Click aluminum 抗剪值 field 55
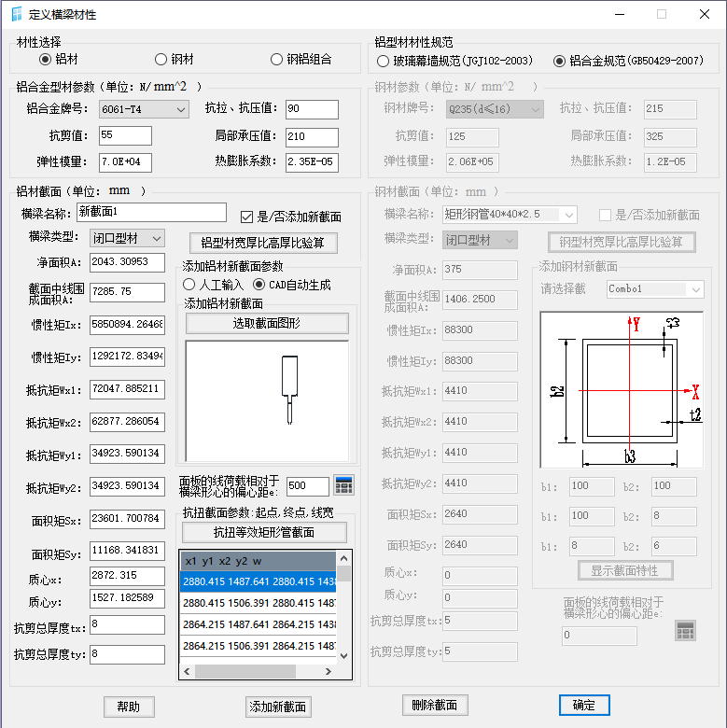 click(125, 135)
